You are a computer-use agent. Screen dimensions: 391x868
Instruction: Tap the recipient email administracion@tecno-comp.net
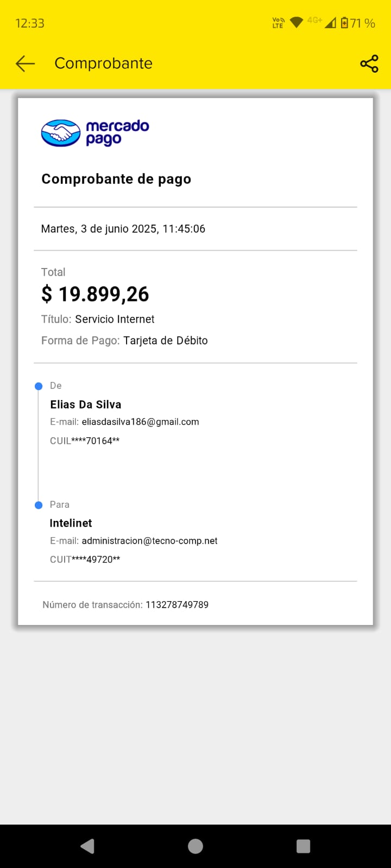point(149,541)
